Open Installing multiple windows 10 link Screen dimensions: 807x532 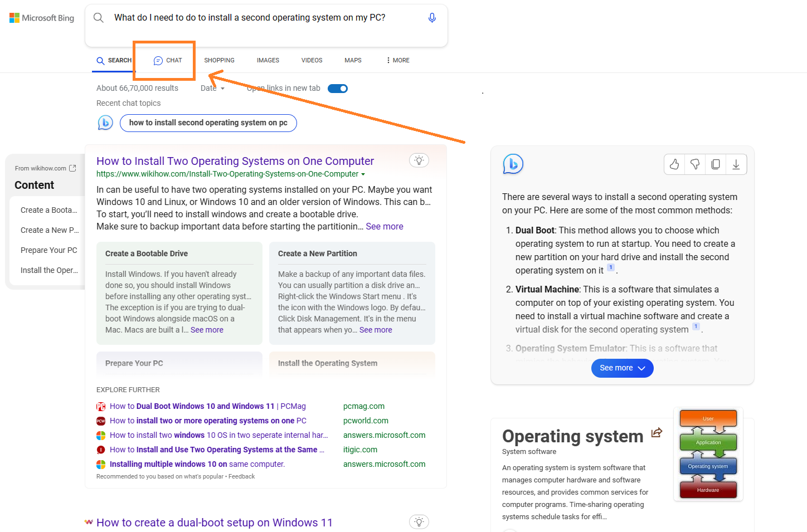(197, 464)
